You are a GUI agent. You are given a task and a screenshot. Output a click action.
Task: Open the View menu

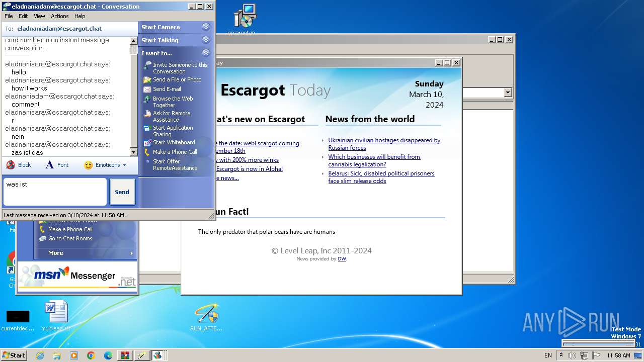39,16
